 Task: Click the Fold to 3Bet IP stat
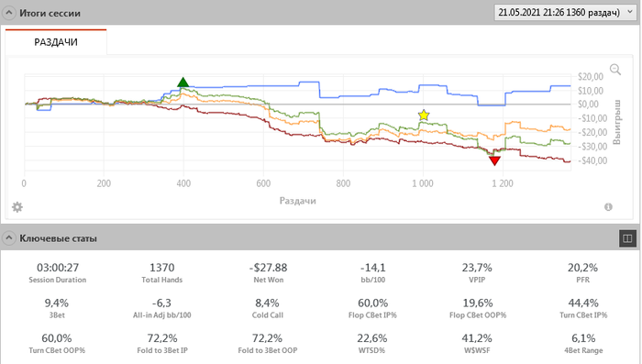coord(162,343)
